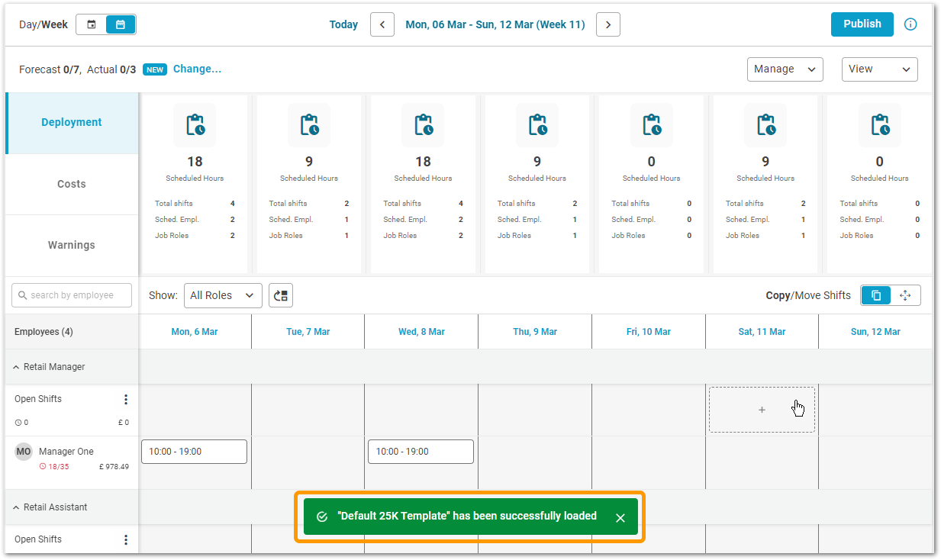This screenshot has width=941, height=560.
Task: Open Retail Assistant Open Shifts options menu
Action: (x=126, y=540)
